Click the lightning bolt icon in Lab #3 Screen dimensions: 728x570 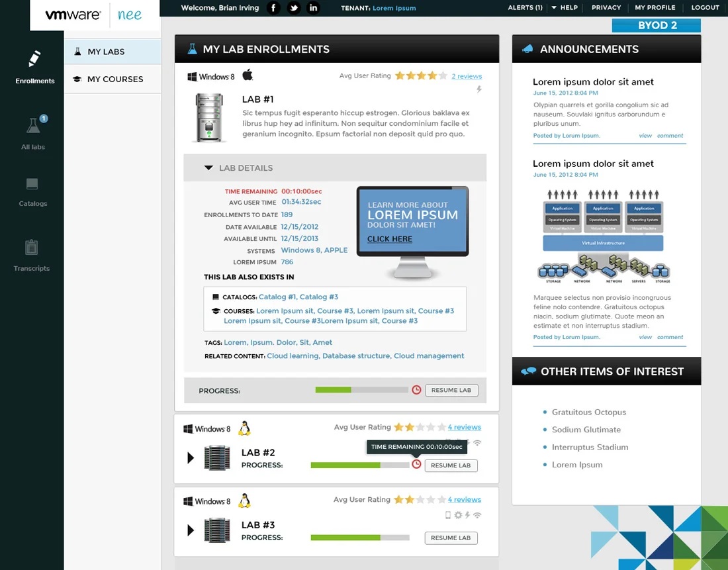coord(467,514)
